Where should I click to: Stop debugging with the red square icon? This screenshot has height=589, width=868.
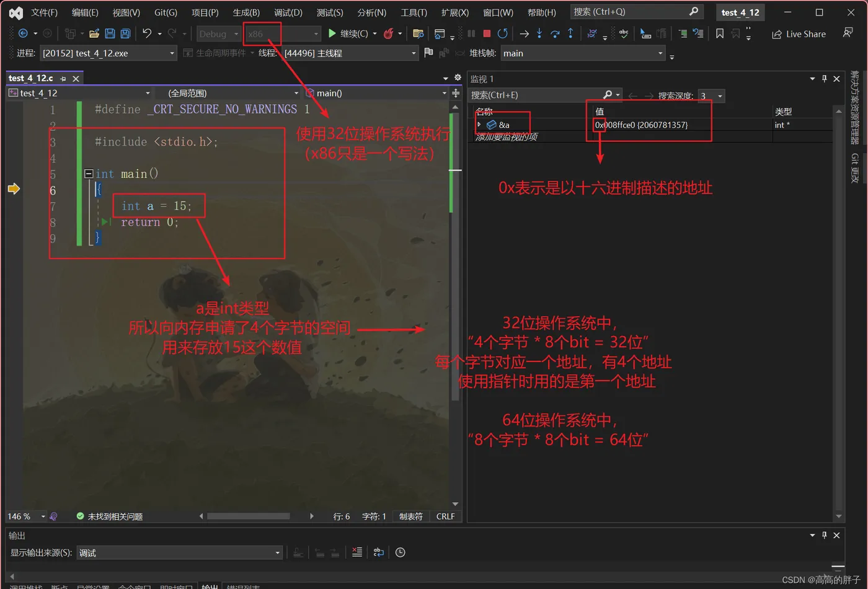[x=487, y=33]
